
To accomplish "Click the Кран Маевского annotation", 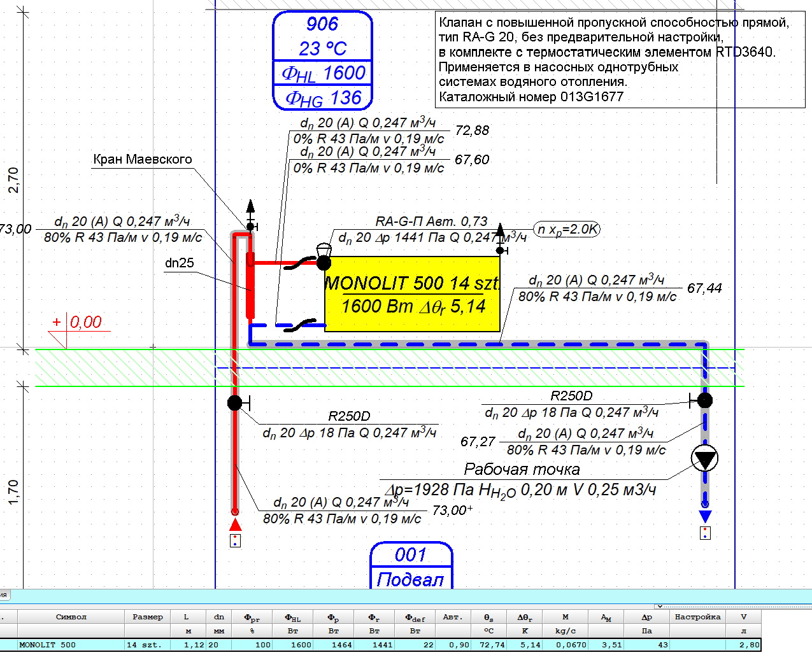I will coord(143,159).
